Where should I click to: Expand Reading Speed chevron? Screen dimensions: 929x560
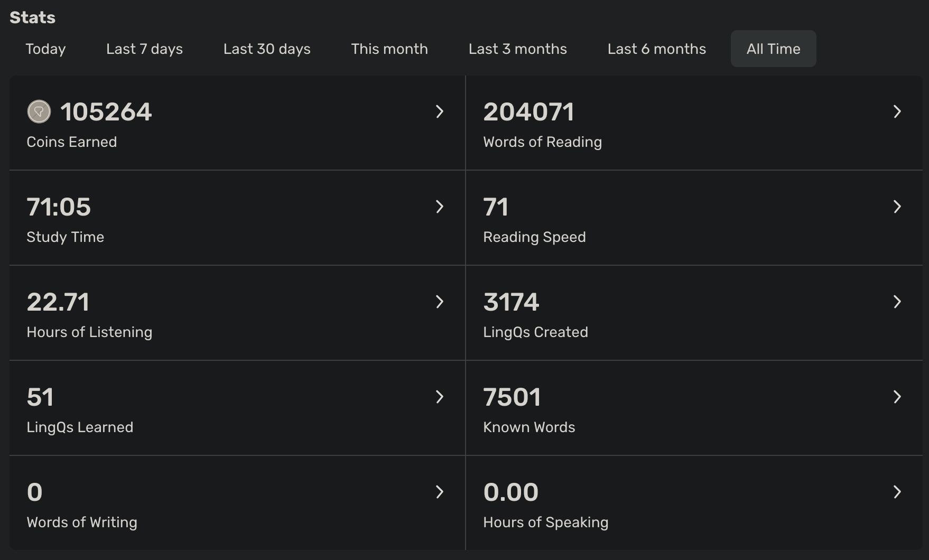897,207
